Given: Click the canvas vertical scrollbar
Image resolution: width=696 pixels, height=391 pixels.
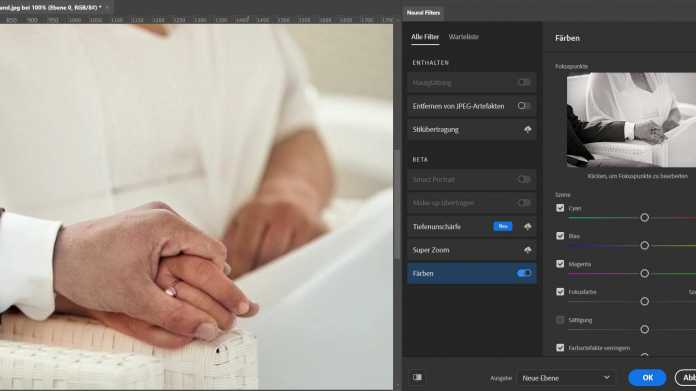Looking at the screenshot, I should pyautogui.click(x=397, y=204).
